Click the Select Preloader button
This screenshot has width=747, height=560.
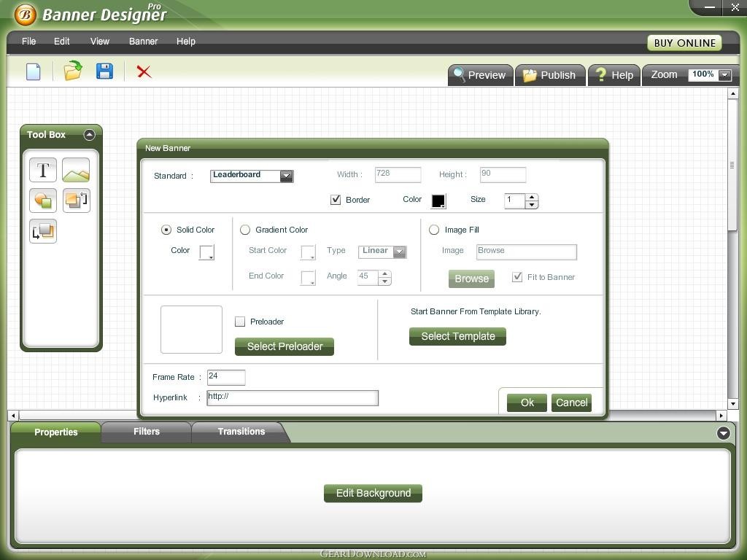(x=285, y=346)
